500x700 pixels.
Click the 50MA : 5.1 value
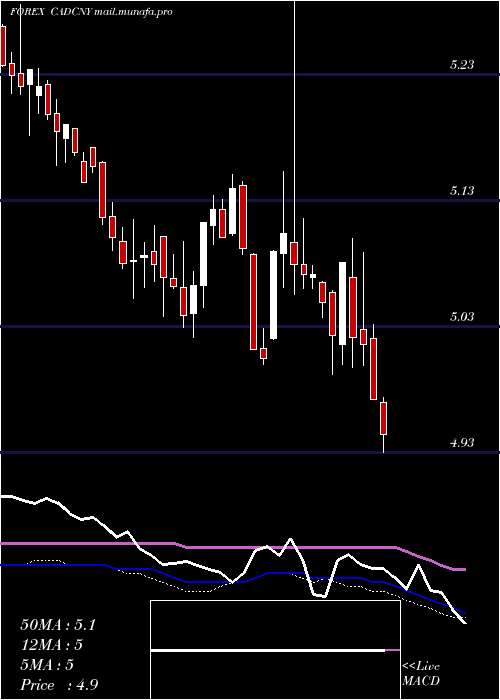click(x=58, y=625)
